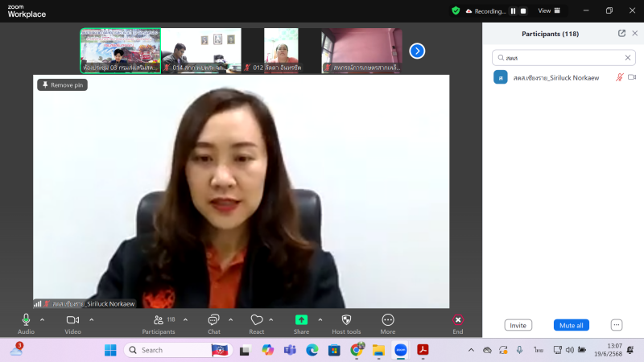Open the Windows Start menu
Screen dimensions: 644x362
[x=110, y=350]
